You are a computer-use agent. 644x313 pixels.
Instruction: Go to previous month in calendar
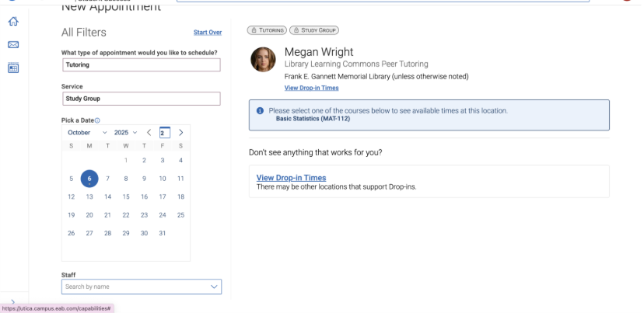click(x=149, y=133)
